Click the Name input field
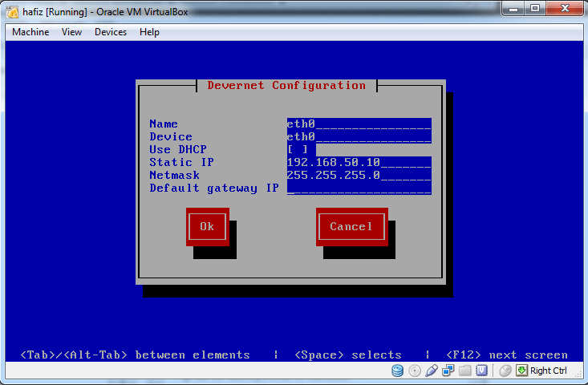This screenshot has height=385, width=588. (x=359, y=124)
